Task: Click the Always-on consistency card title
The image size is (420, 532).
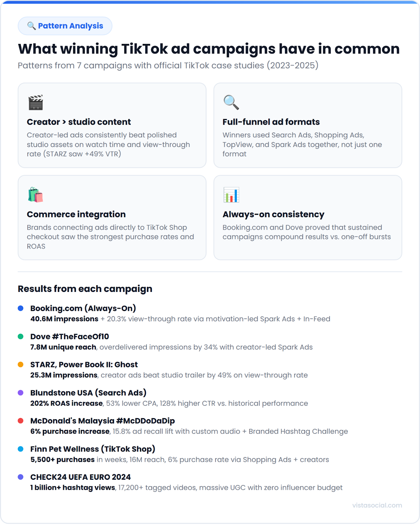Action: tap(273, 214)
